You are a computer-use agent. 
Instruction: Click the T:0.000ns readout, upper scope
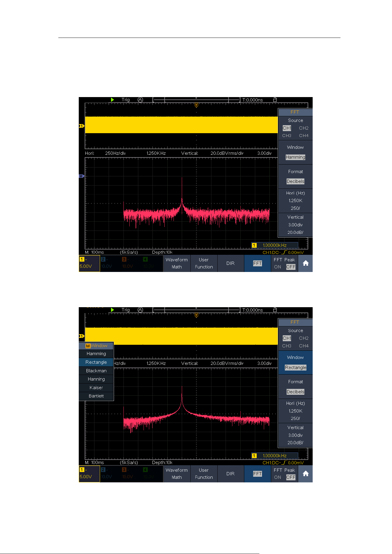click(253, 100)
